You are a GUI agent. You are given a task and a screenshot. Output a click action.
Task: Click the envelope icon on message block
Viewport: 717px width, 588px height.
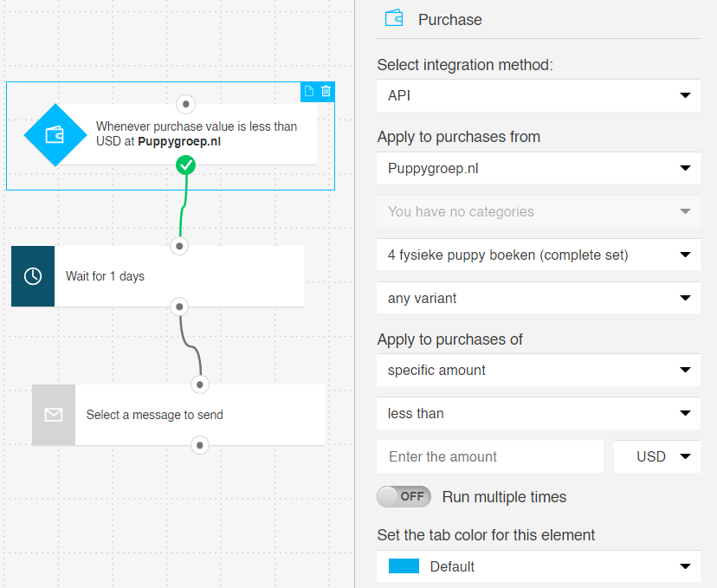point(54,415)
